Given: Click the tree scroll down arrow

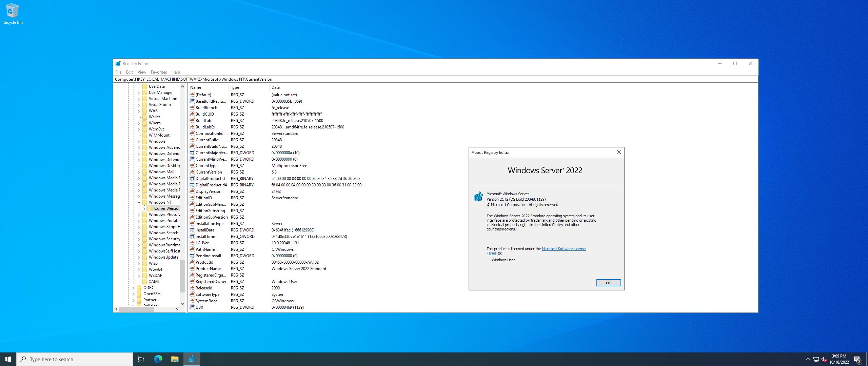Looking at the screenshot, I should pyautogui.click(x=182, y=303).
